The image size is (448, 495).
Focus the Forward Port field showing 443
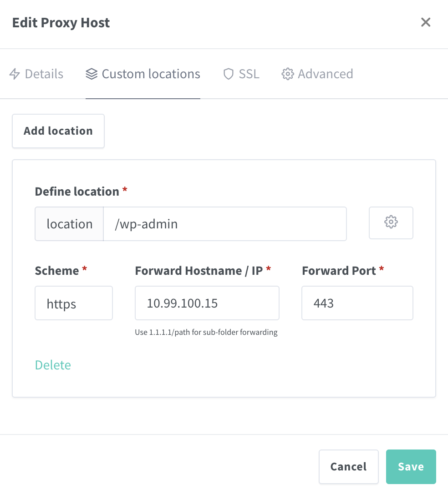coord(357,303)
